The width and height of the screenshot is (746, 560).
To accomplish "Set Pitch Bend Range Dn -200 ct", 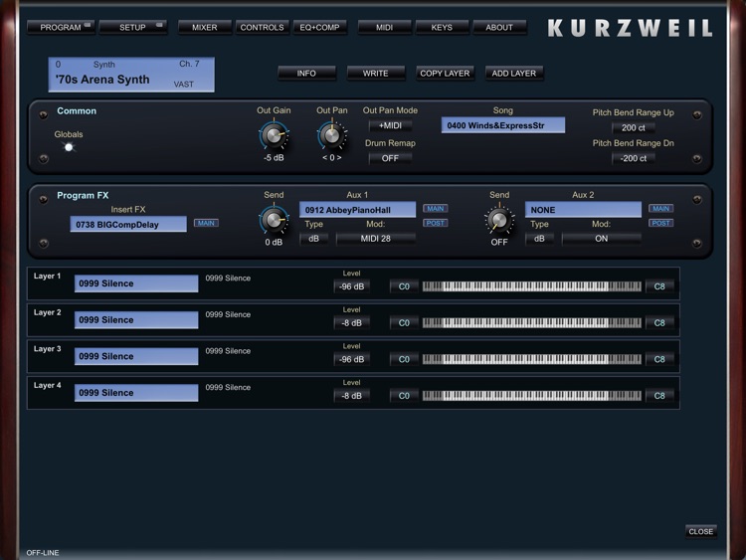I will click(x=634, y=158).
